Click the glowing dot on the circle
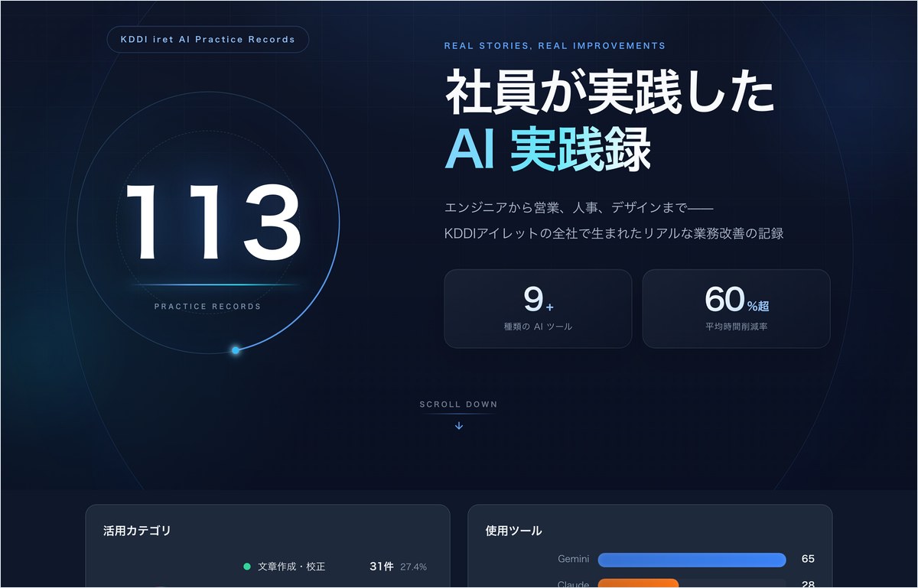Screen dimensions: 918x588 236,350
